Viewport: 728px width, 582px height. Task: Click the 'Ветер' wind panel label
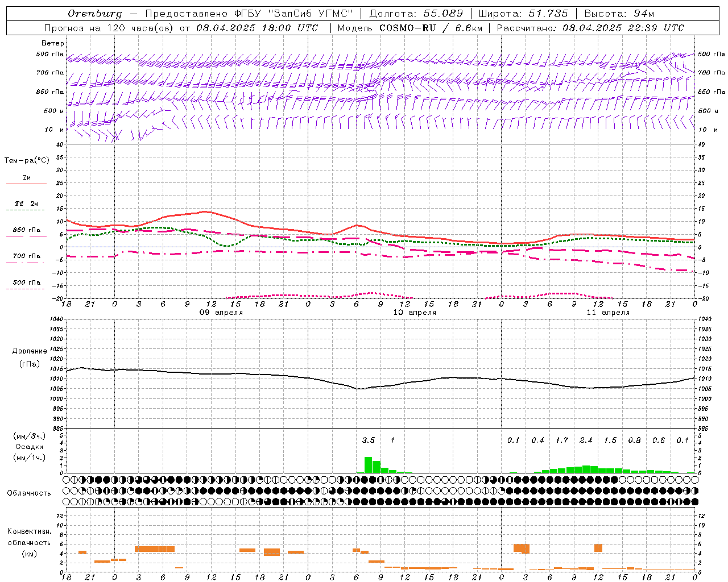point(53,43)
